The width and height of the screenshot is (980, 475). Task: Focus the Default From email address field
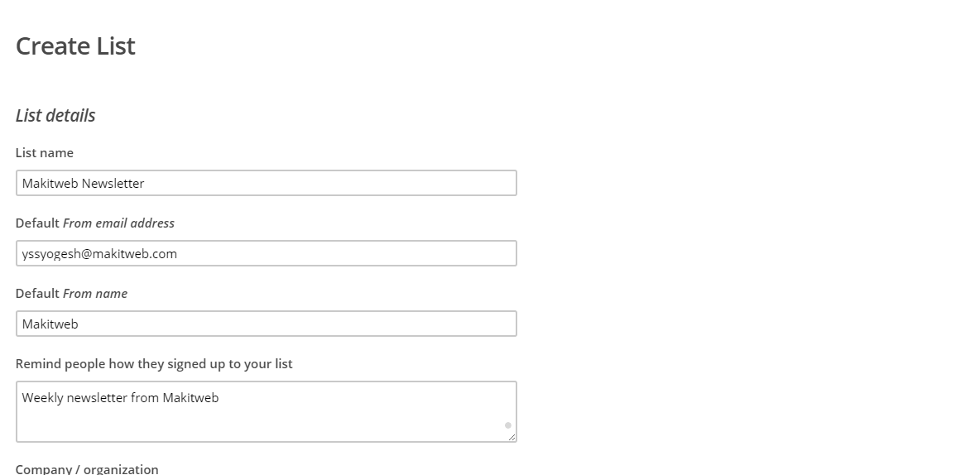[267, 253]
